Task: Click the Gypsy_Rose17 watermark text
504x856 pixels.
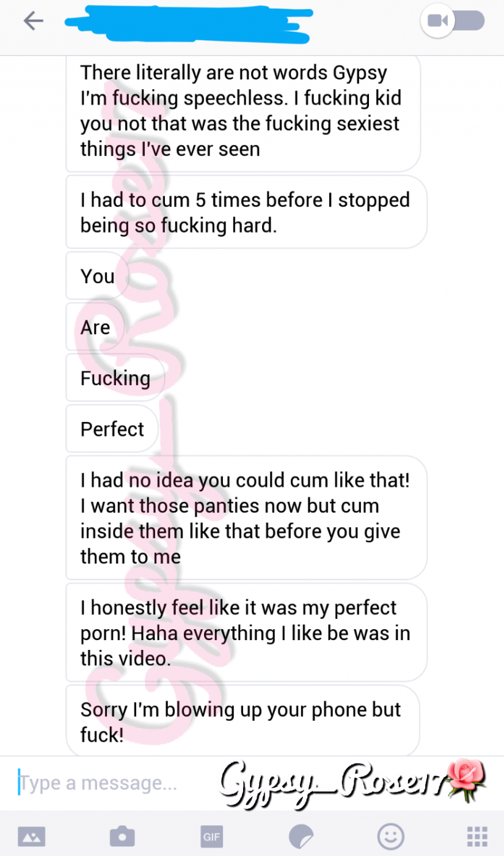Action: (x=333, y=780)
